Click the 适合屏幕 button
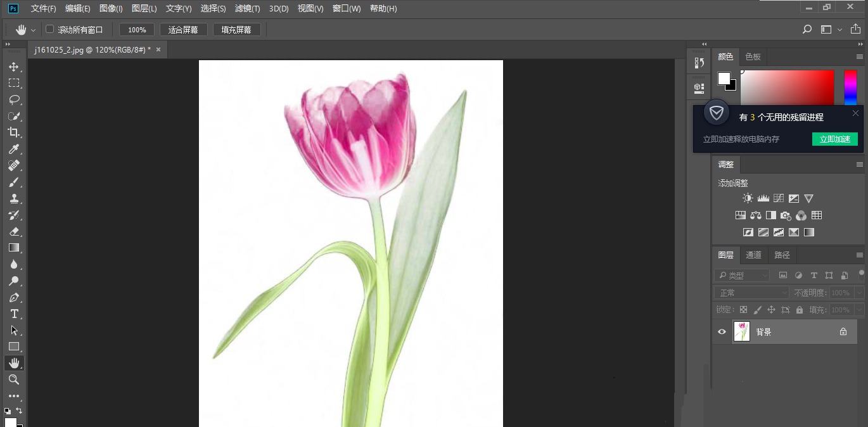Viewport: 868px width, 427px height. click(x=183, y=29)
